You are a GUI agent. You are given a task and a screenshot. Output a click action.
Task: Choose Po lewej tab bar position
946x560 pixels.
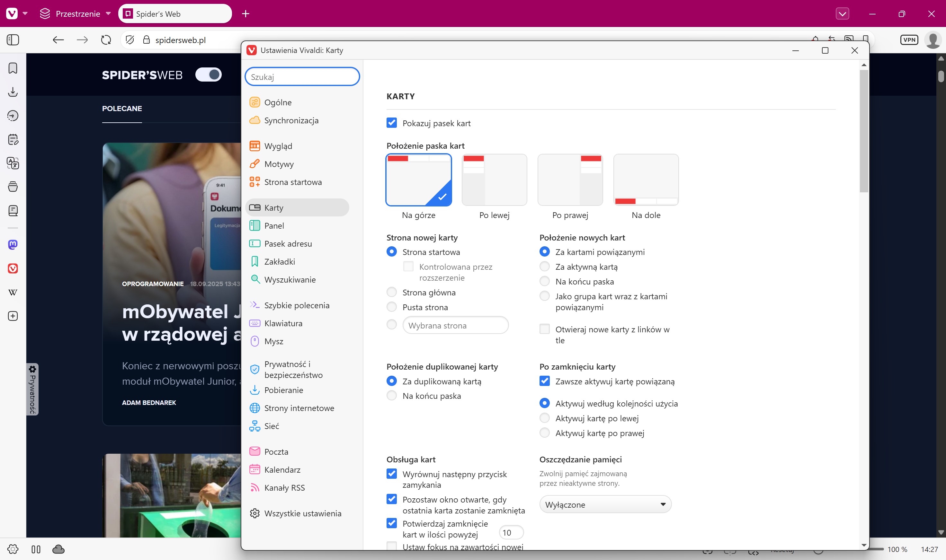494,180
